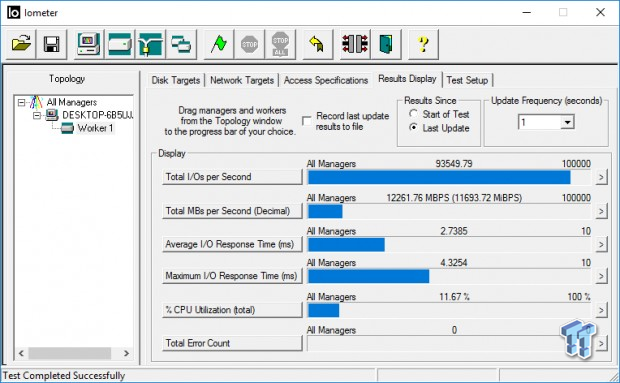
Task: Open Update Frequency seconds dropdown
Action: [x=567, y=122]
